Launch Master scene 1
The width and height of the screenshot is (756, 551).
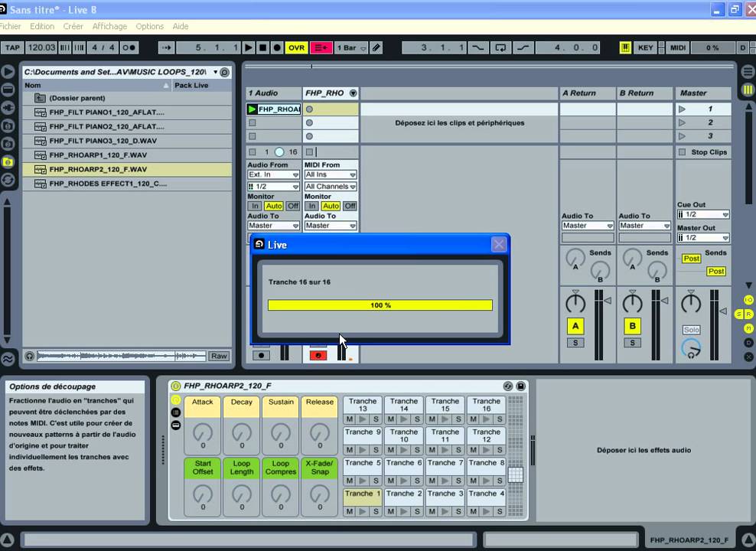pos(683,109)
